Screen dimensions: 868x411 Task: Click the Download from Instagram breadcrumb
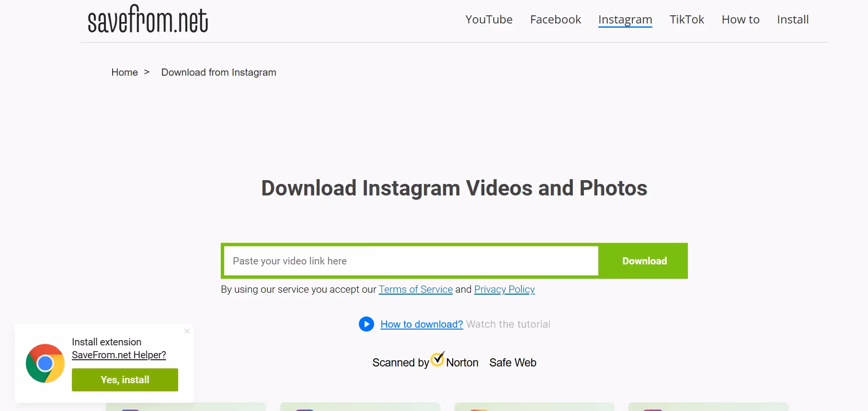[218, 72]
